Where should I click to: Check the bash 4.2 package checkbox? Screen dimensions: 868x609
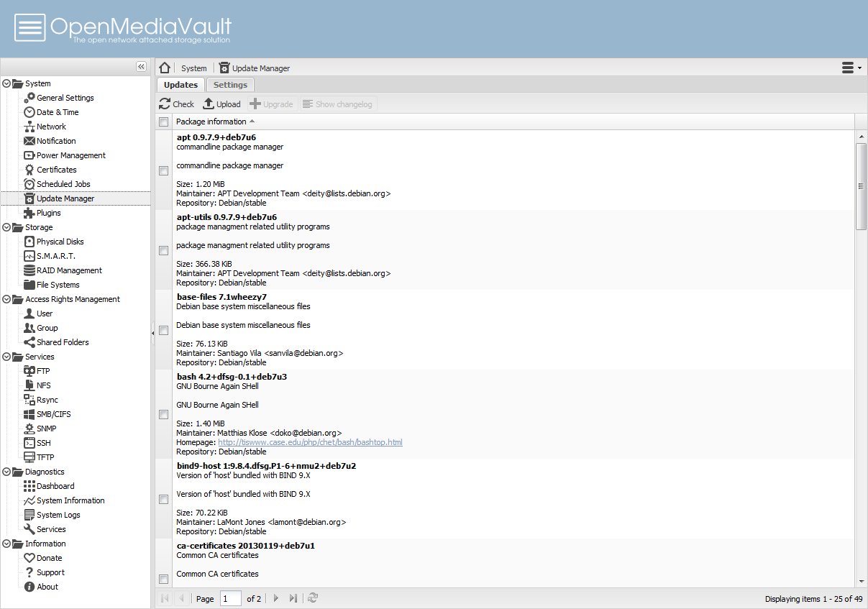164,414
